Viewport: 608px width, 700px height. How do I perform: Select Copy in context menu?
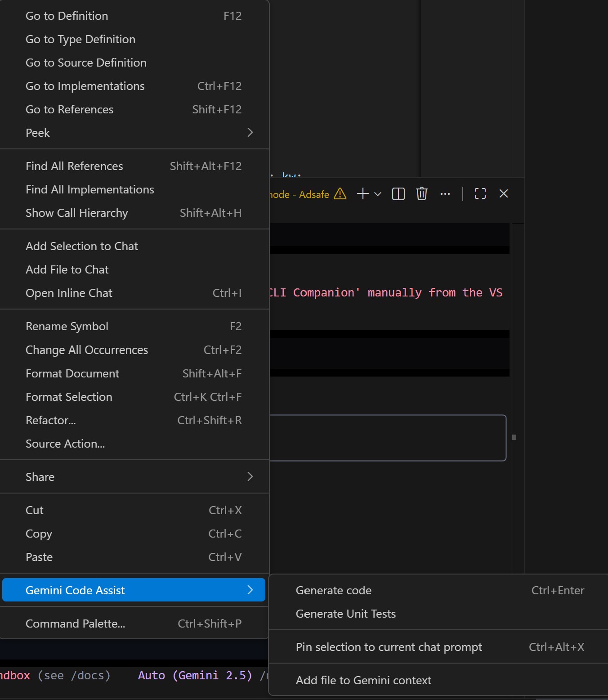click(134, 534)
